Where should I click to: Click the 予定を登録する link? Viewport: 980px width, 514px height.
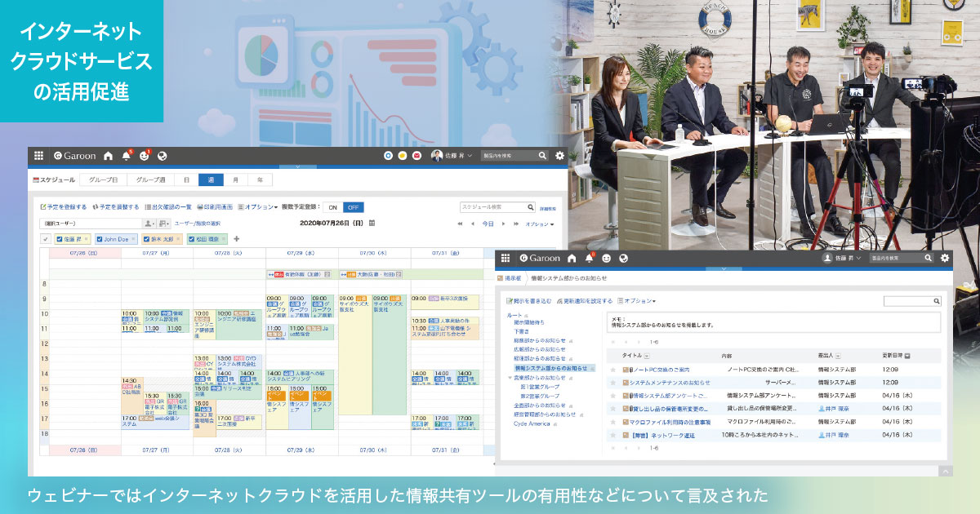coord(65,207)
